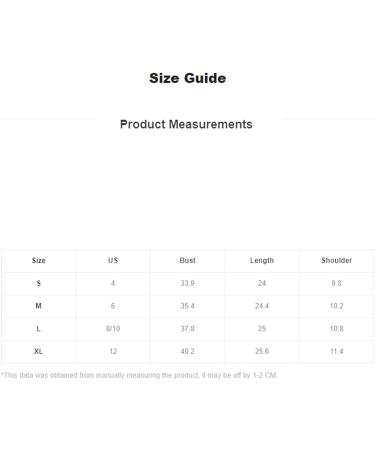The width and height of the screenshot is (375, 450).
Task: Click the L size row label
Action: pos(39,329)
